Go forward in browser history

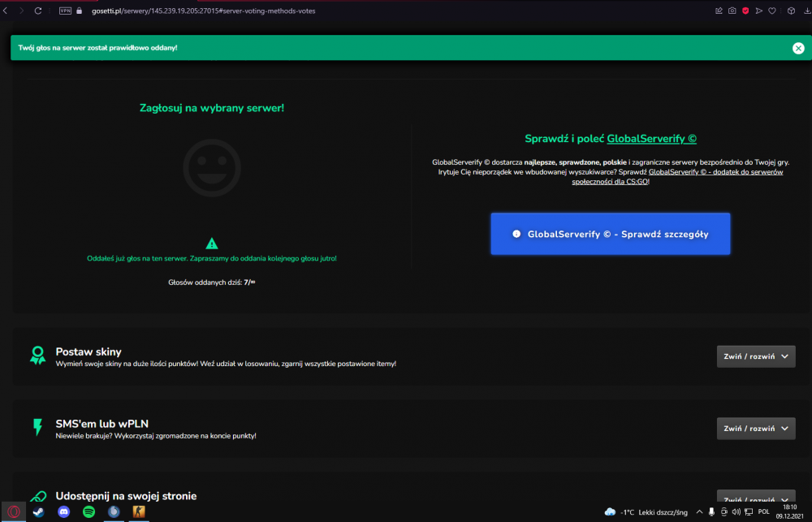click(21, 11)
